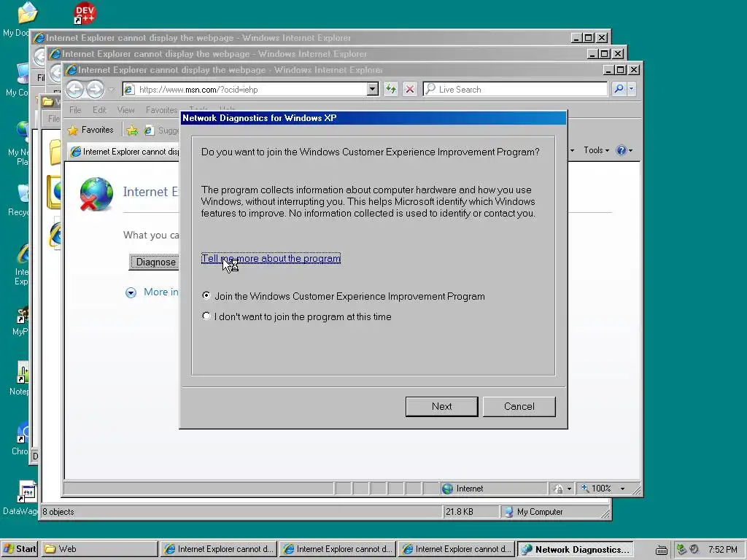Click the Start button
The height and width of the screenshot is (560, 747).
pyautogui.click(x=20, y=549)
